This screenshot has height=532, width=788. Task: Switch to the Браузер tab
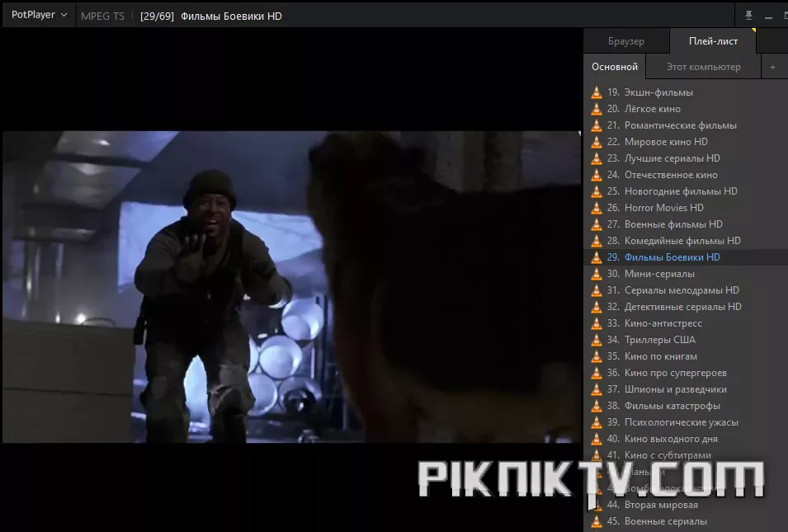(626, 41)
